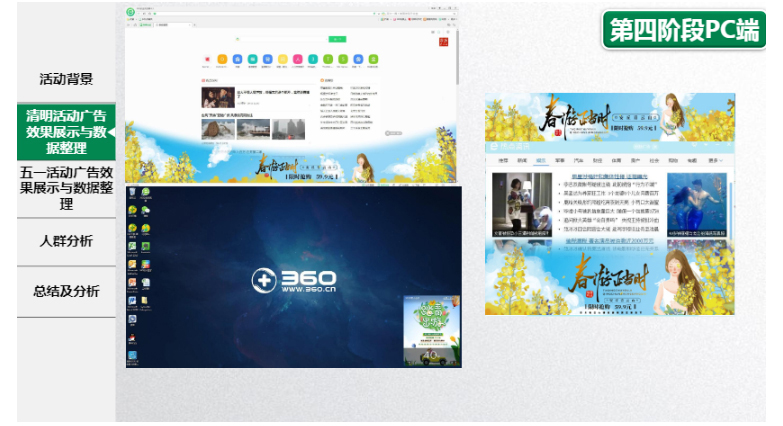Select 清明活动广告效果展示与数据整理 sidebar item
This screenshot has width=783, height=426.
(x=66, y=131)
